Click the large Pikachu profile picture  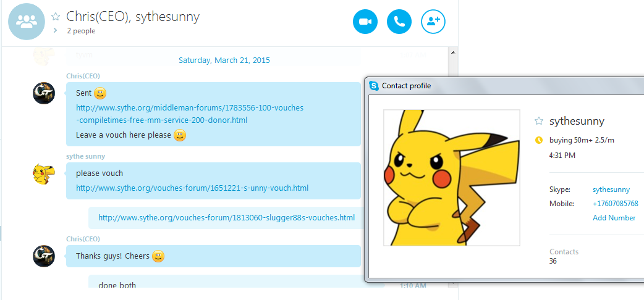[x=452, y=178]
